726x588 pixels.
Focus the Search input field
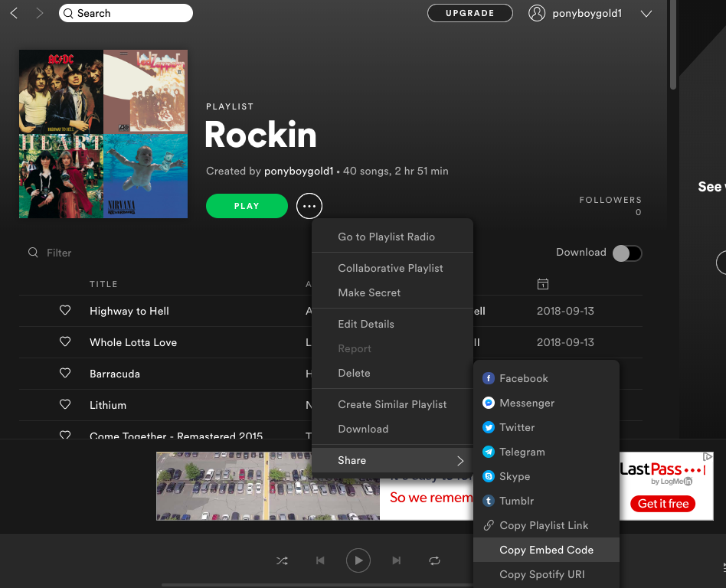point(126,13)
